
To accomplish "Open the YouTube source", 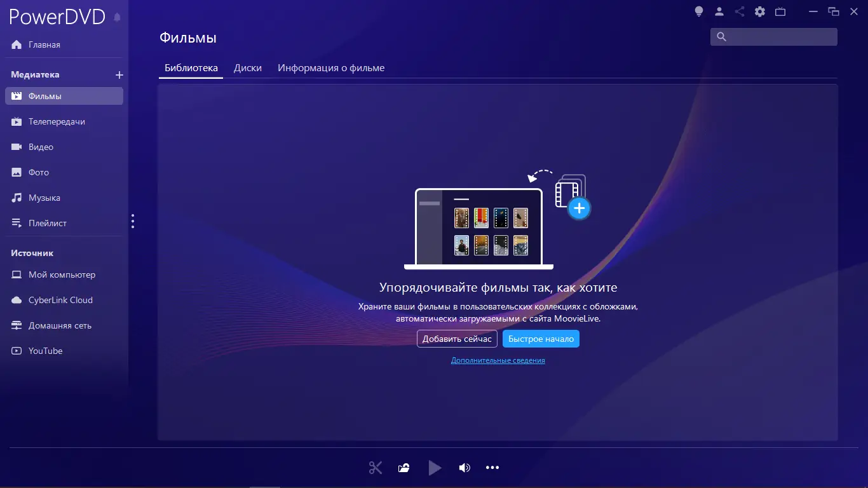I will tap(64, 351).
